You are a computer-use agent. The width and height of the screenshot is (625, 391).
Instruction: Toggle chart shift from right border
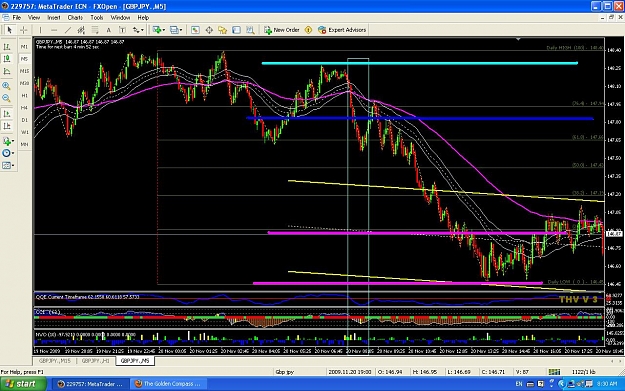coord(7,126)
